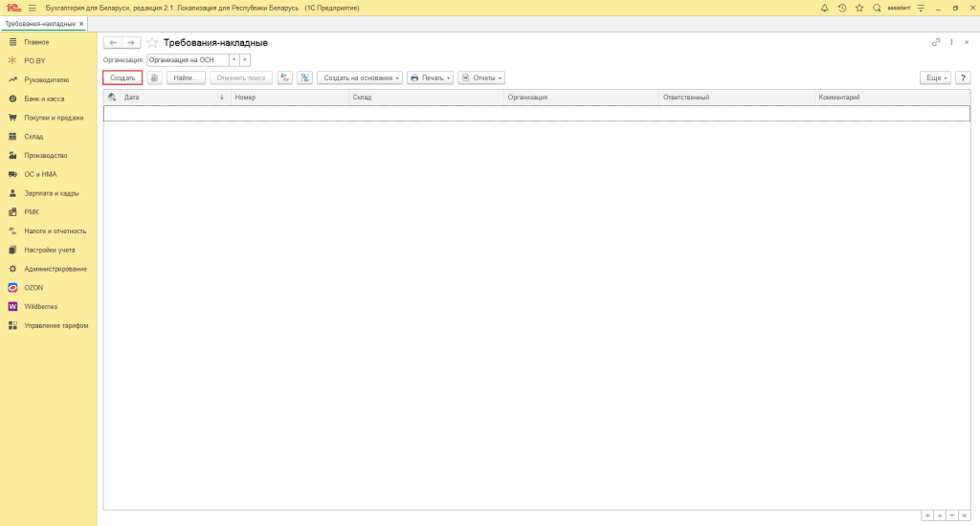Click the back navigation arrow
The height and width of the screenshot is (526, 980).
coord(113,42)
